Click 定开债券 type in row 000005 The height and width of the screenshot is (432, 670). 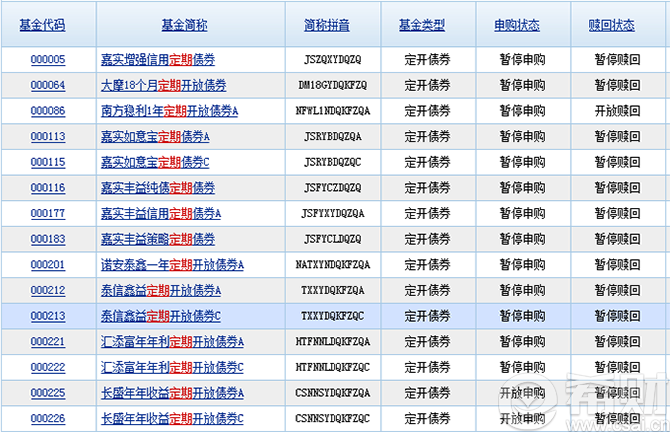(x=427, y=59)
